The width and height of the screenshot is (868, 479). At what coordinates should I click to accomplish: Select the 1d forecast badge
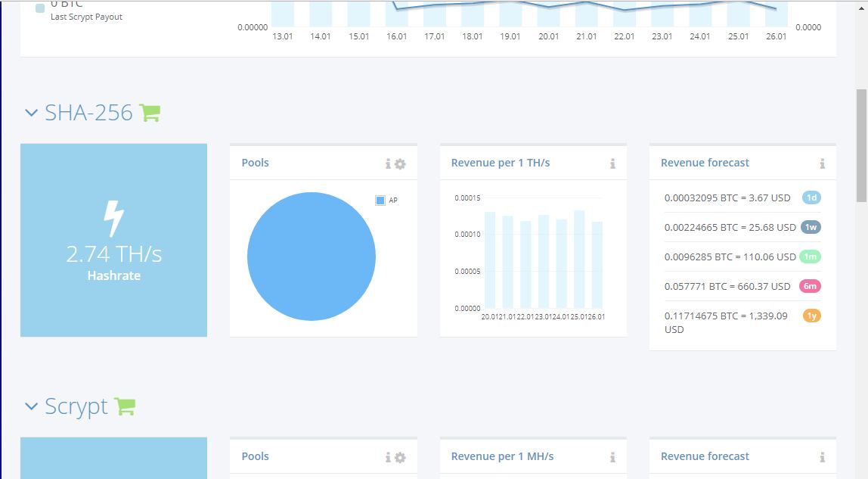click(811, 198)
